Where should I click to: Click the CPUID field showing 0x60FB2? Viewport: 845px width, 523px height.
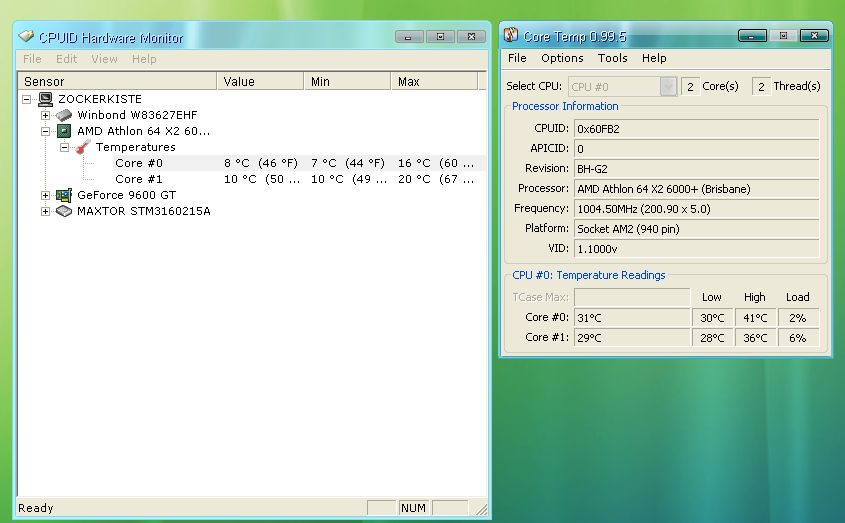(x=696, y=129)
